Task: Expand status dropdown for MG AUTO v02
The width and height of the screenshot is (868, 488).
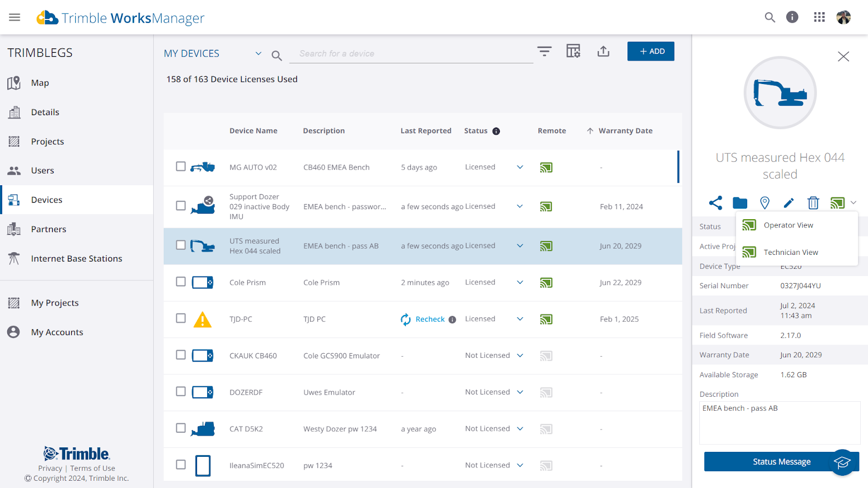Action: 520,167
